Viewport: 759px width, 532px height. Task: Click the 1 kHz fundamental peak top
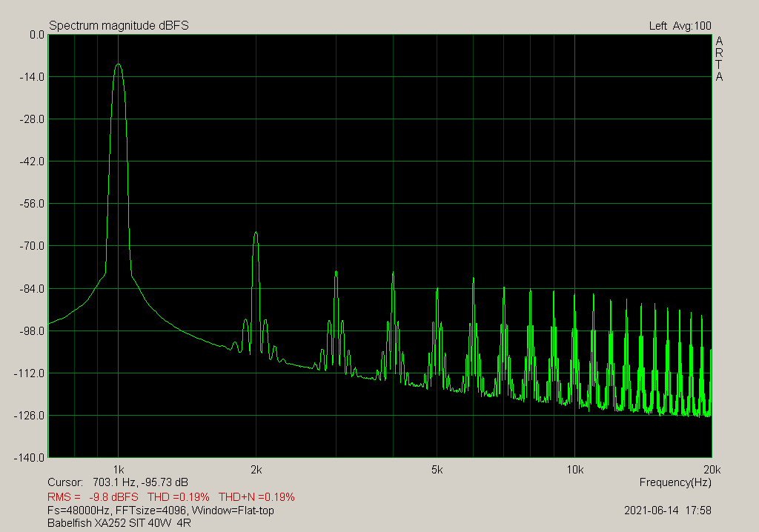point(119,64)
